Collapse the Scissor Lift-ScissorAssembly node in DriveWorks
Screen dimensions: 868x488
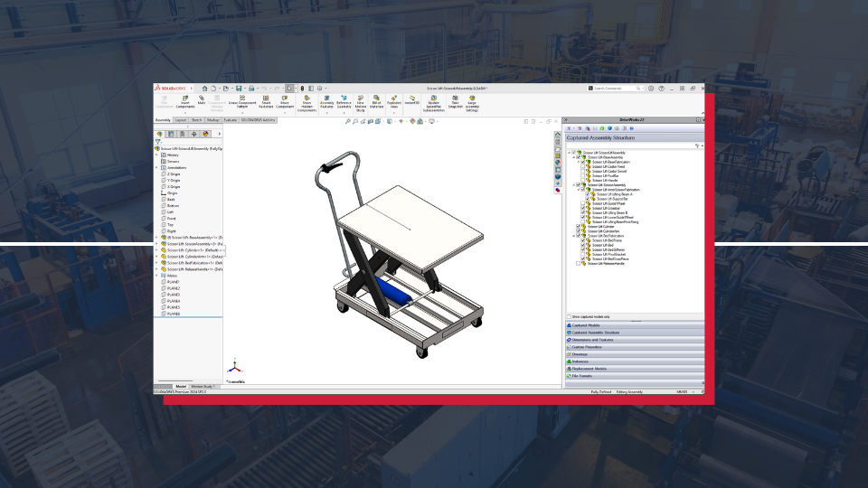click(x=573, y=184)
